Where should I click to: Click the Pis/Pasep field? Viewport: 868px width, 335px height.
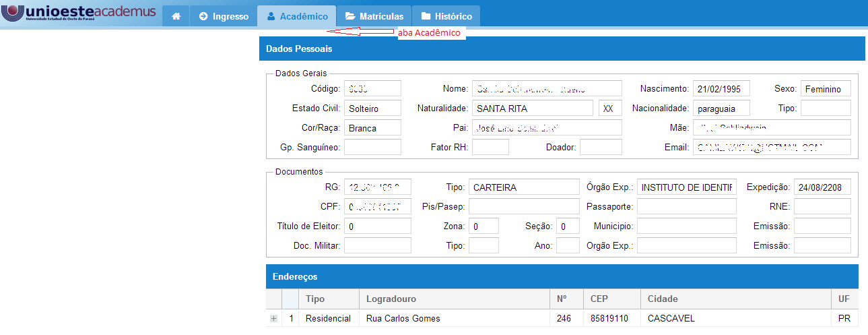(x=524, y=207)
